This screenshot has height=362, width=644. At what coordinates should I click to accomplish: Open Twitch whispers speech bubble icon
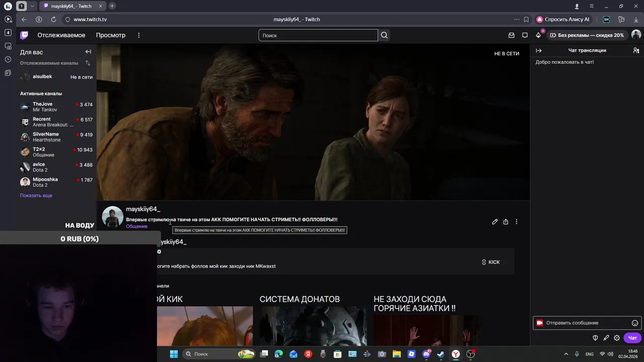[x=525, y=35]
